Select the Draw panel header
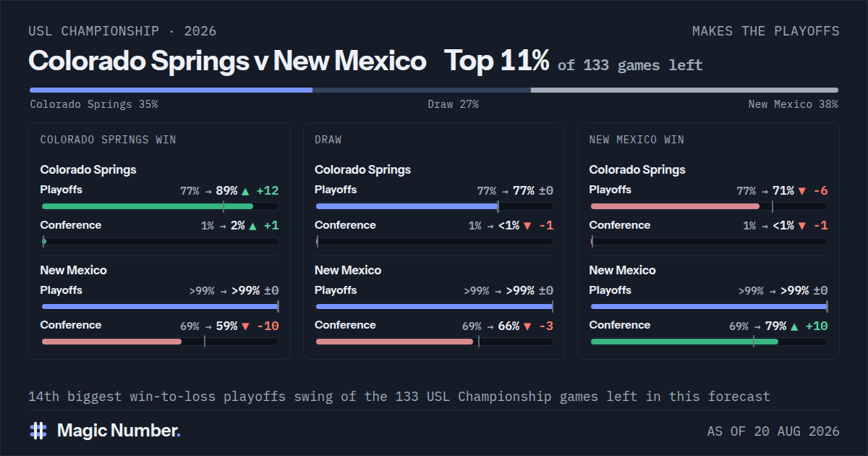This screenshot has width=868, height=456. [328, 140]
